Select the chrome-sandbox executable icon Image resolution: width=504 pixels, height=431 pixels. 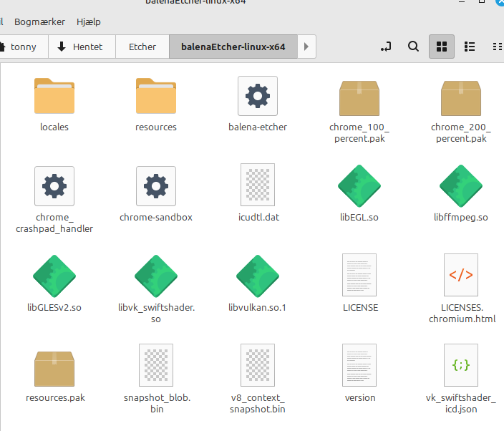tap(156, 186)
